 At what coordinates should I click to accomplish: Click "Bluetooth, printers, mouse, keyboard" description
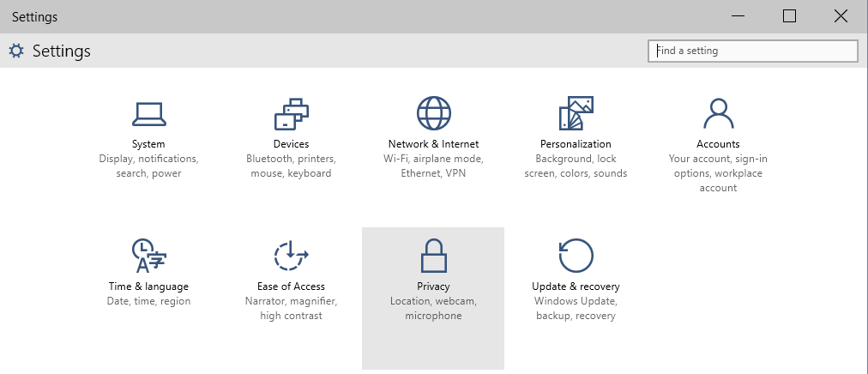coord(291,166)
